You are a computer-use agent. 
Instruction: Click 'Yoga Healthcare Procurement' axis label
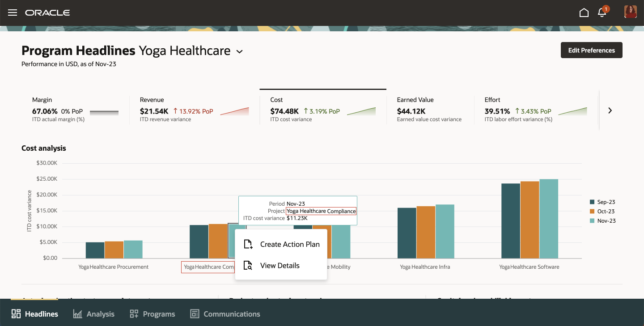pos(114,267)
